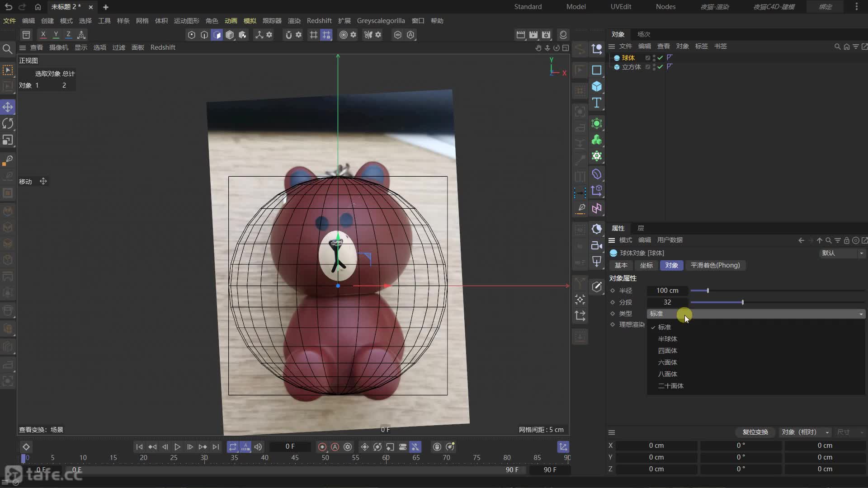Open the green Volume Builder icon
Viewport: 868px width, 488px height.
click(597, 123)
